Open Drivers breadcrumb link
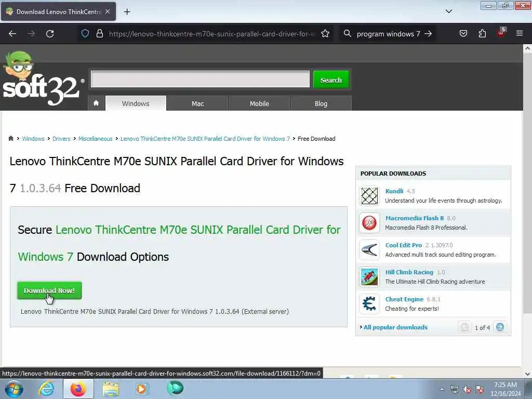The height and width of the screenshot is (399, 532). 61,138
